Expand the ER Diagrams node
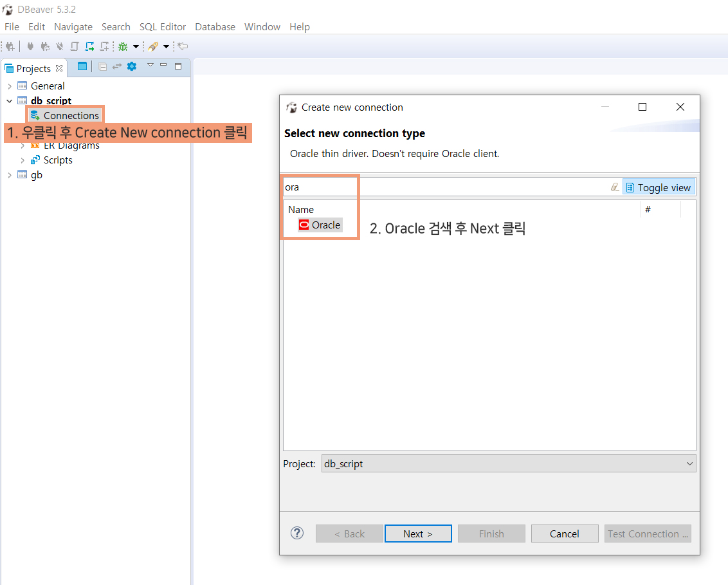The height and width of the screenshot is (585, 728). (x=23, y=145)
